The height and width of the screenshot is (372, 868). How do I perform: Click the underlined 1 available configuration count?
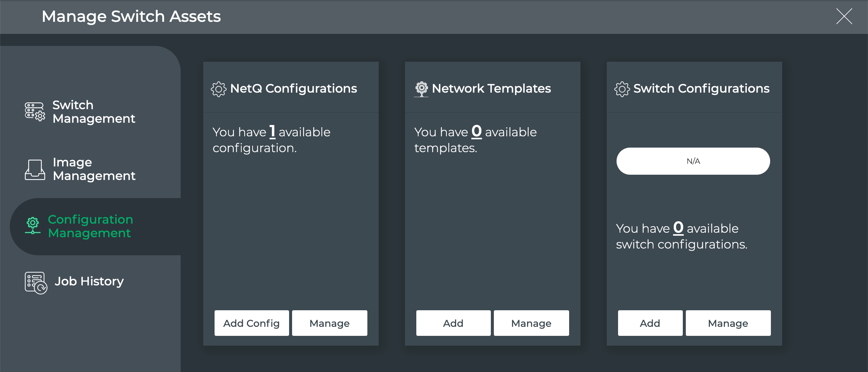click(x=273, y=132)
